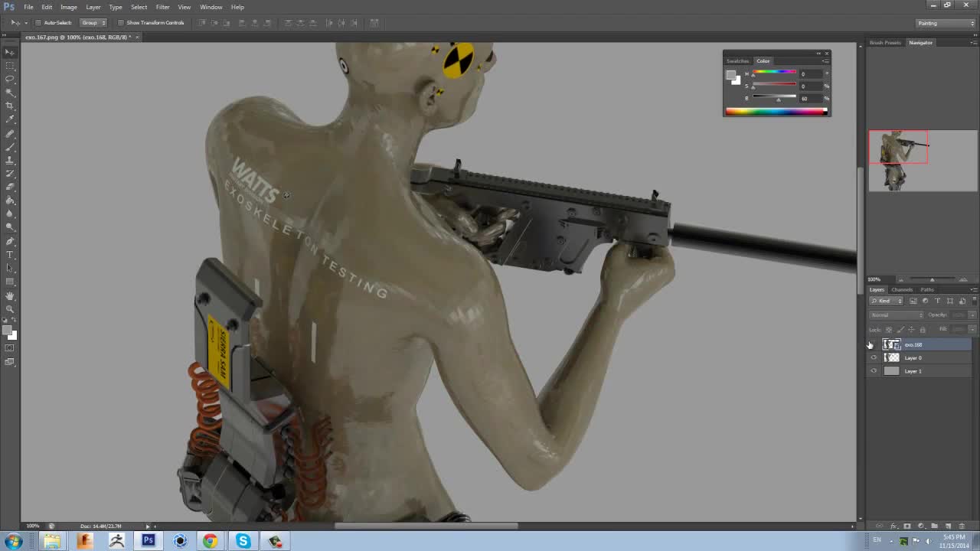Screen dimensions: 980x551
Task: Select the Hand tool
Action: tap(10, 295)
